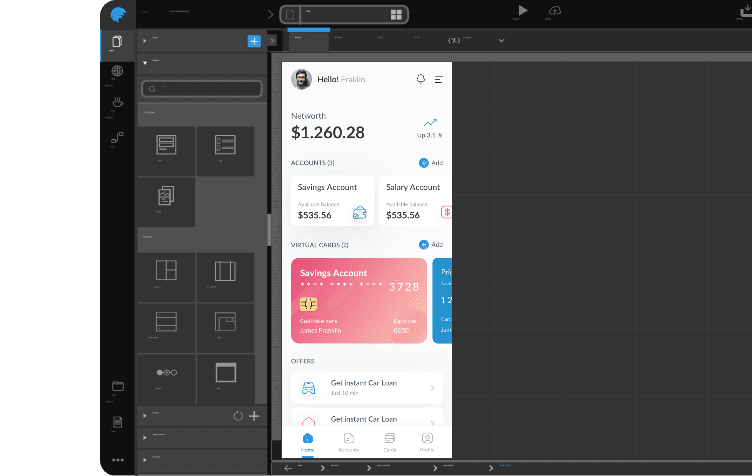
Task: Click the three-dots more icon in sidebar
Action: click(117, 460)
